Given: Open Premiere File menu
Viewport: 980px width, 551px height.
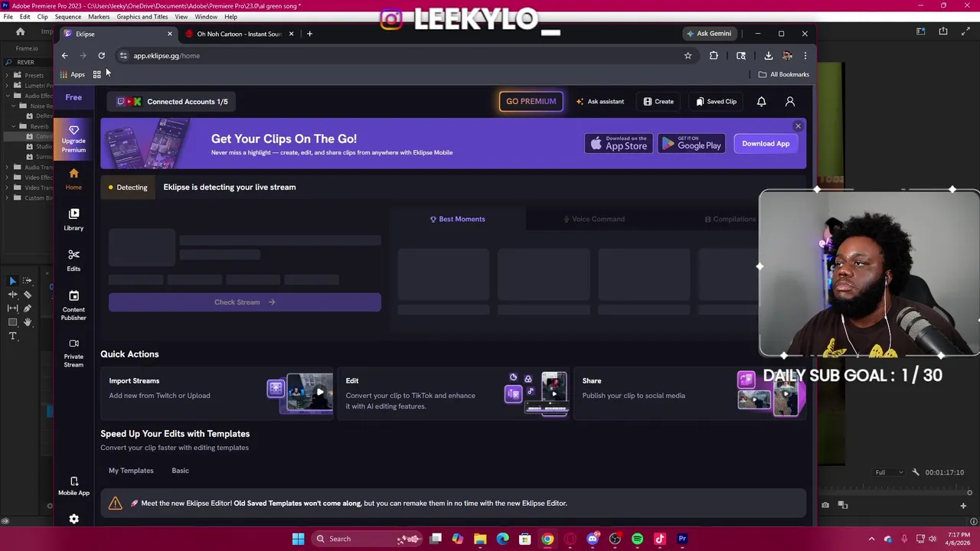Looking at the screenshot, I should coord(8,17).
